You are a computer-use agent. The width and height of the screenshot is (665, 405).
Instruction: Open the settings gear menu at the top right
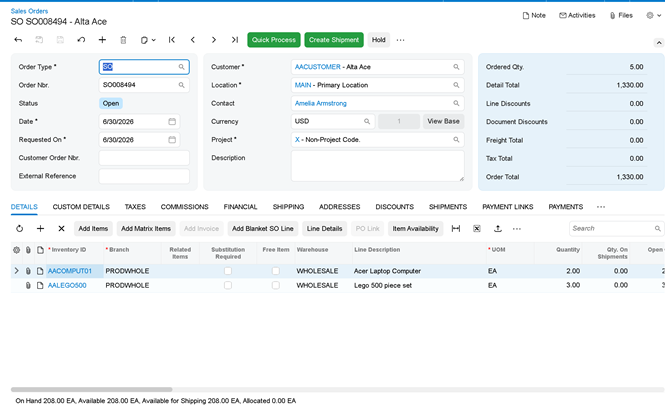pyautogui.click(x=653, y=15)
